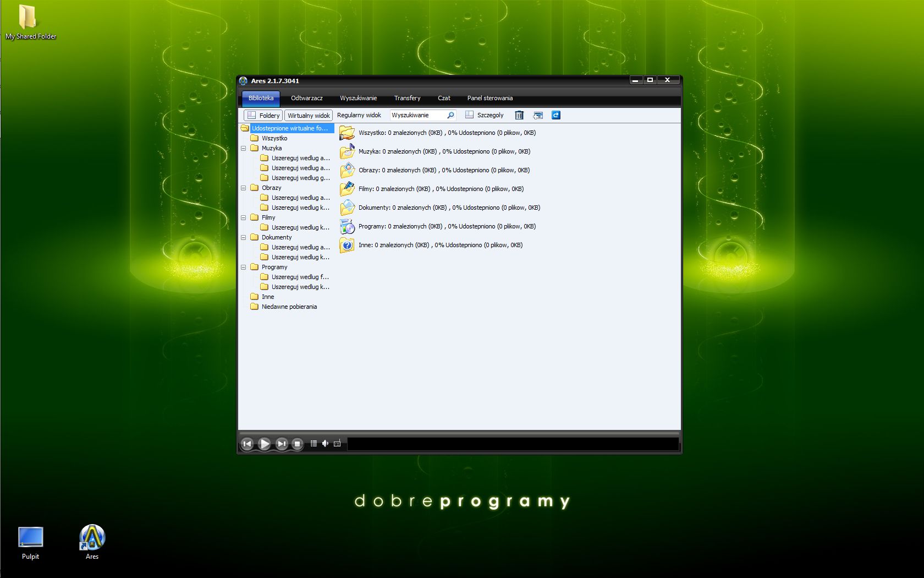Select the Pulpit desktop icon
Image resolution: width=924 pixels, height=578 pixels.
tap(30, 542)
